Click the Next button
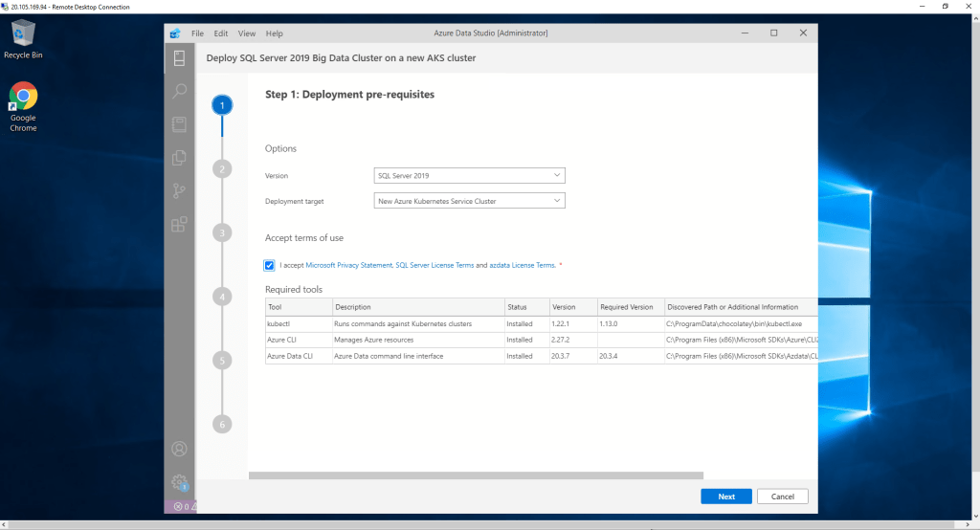The width and height of the screenshot is (980, 530). click(726, 497)
